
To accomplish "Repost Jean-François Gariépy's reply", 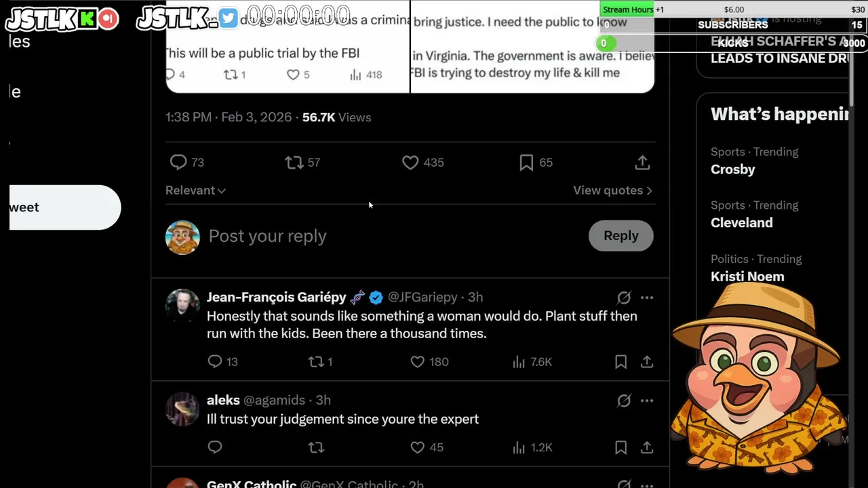I will click(316, 362).
